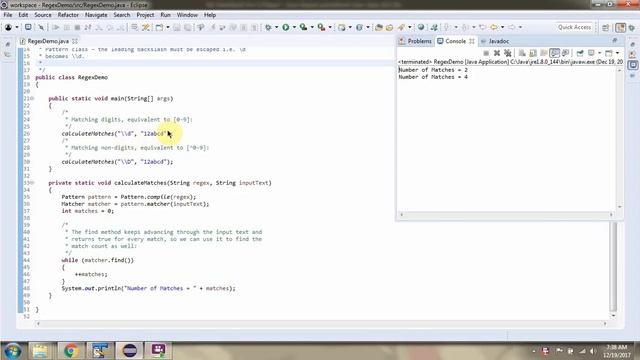Open the Navigate menu
Viewport: 640px width, 360px height.
[96, 15]
